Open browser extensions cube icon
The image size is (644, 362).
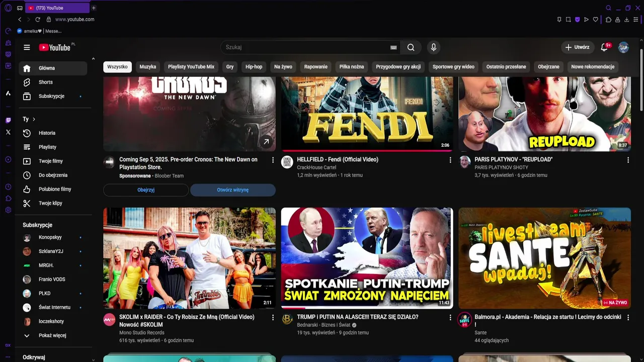[608, 19]
